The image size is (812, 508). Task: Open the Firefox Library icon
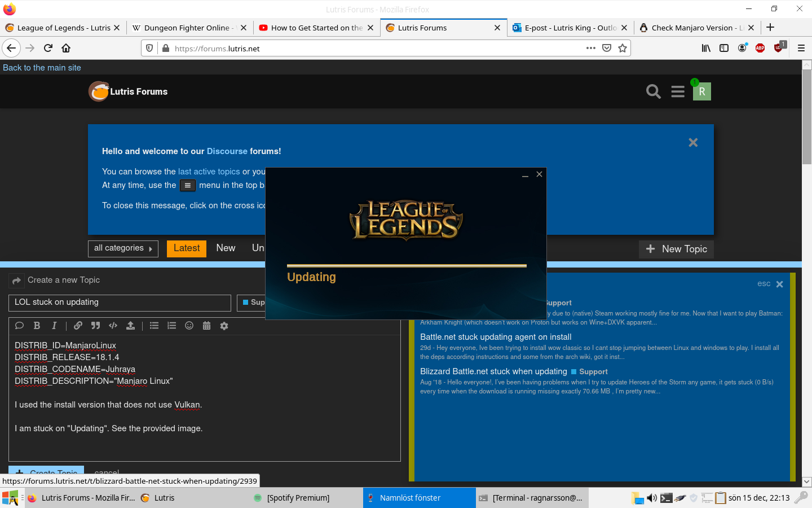pos(706,49)
